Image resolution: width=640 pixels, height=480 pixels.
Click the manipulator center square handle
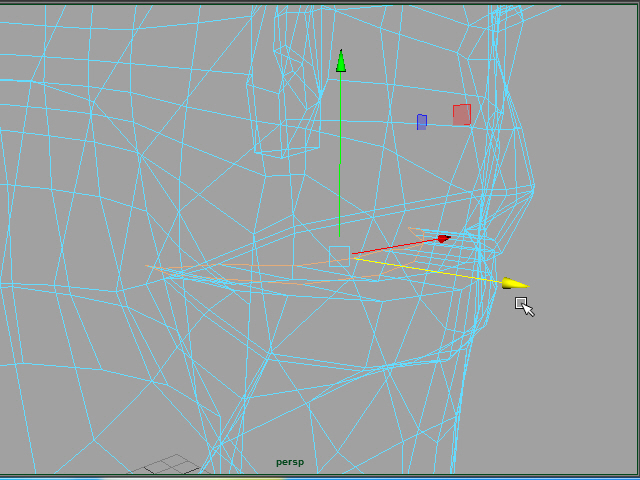[x=340, y=256]
